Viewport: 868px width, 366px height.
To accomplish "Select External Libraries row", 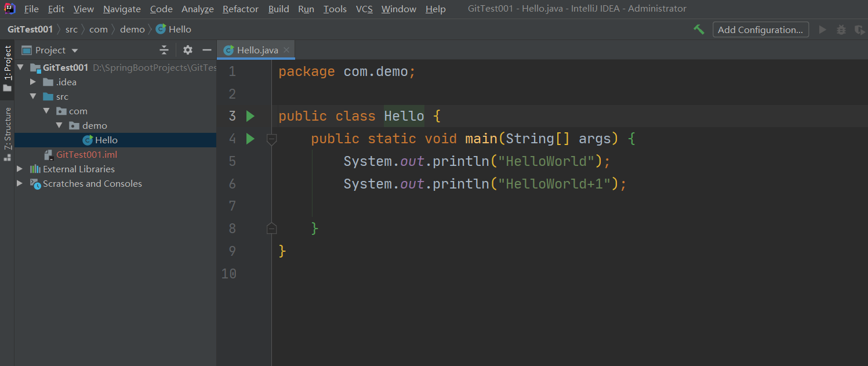I will (115, 169).
